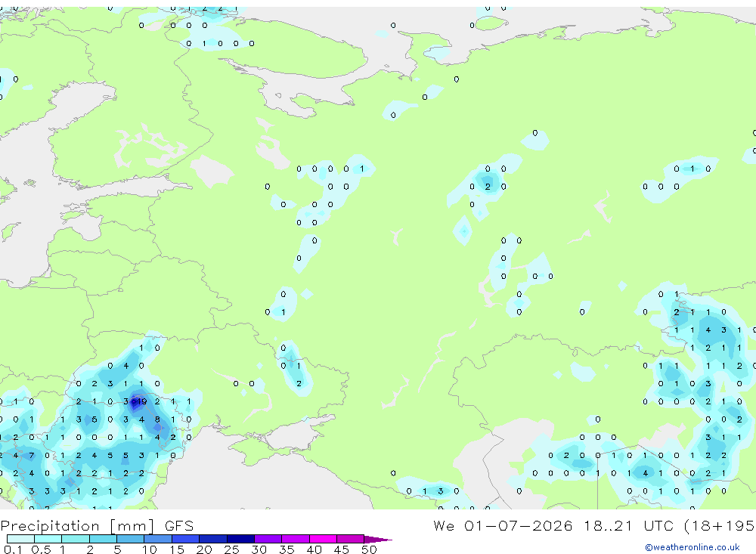
Task: Select the 35–40 mm legend color swatch
Action: pyautogui.click(x=296, y=539)
